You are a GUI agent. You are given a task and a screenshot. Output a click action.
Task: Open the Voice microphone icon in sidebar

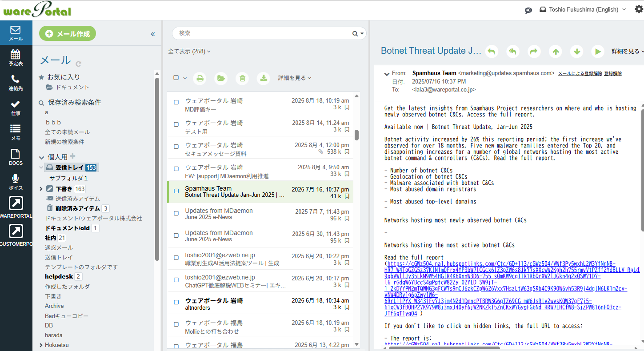coord(16,182)
